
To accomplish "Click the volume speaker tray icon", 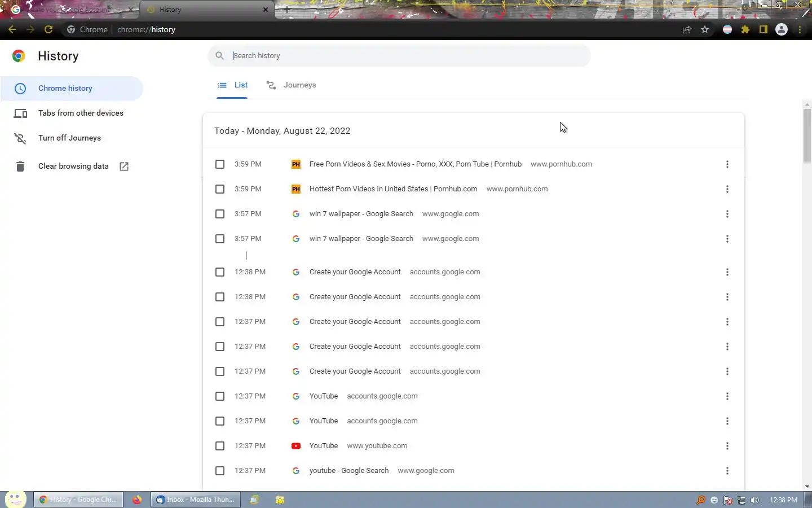I will pos(755,500).
